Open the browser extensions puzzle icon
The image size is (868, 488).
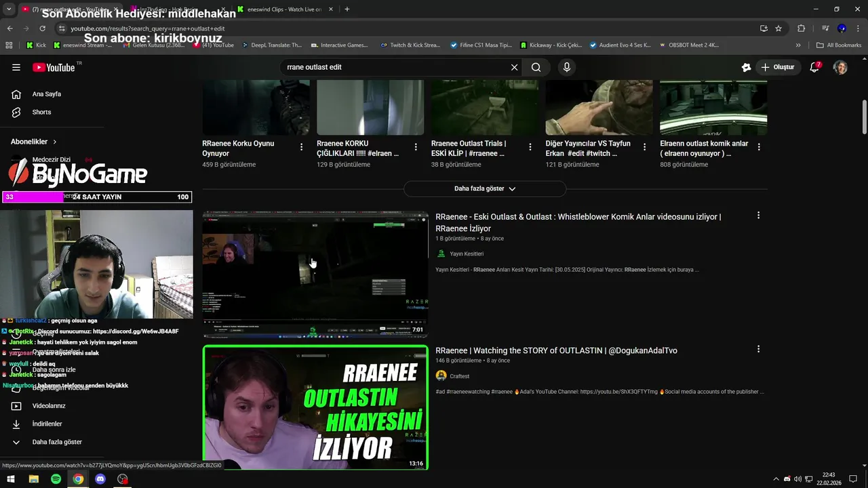pos(801,28)
